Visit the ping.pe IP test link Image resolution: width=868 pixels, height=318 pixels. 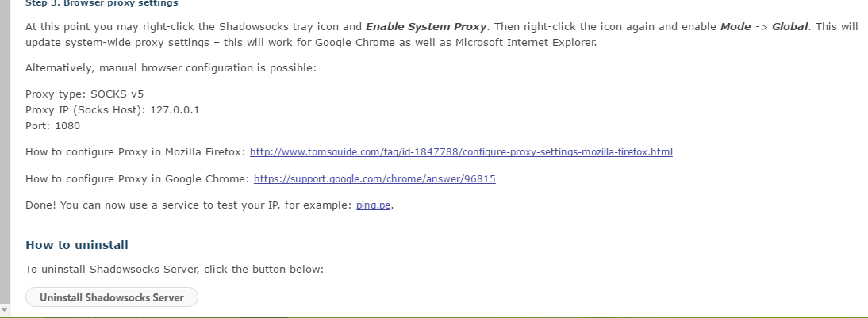373,205
